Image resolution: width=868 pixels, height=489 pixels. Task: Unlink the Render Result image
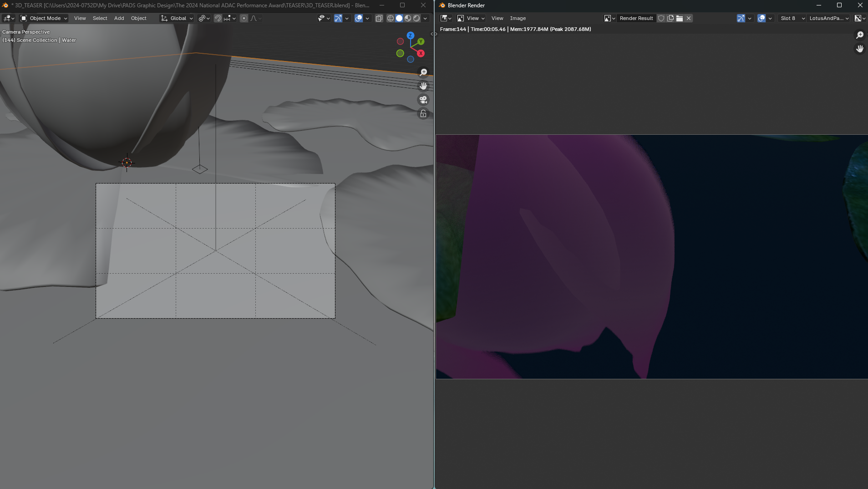[x=689, y=18]
